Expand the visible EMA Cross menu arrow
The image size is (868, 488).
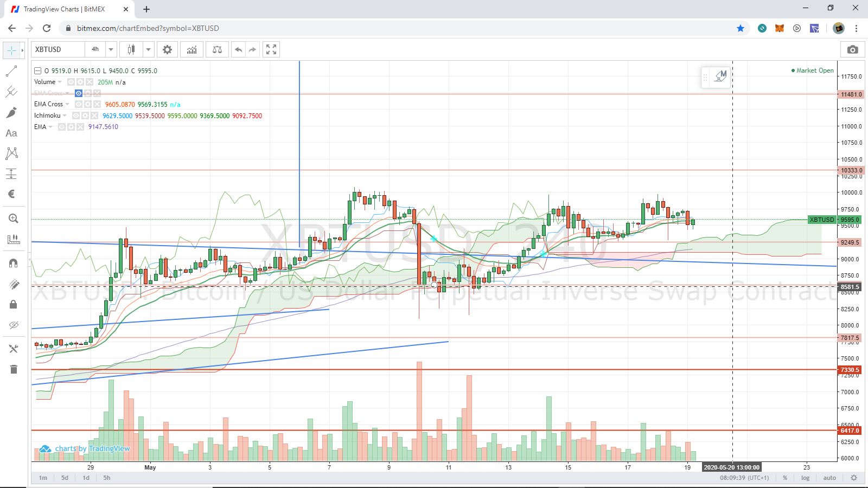67,105
